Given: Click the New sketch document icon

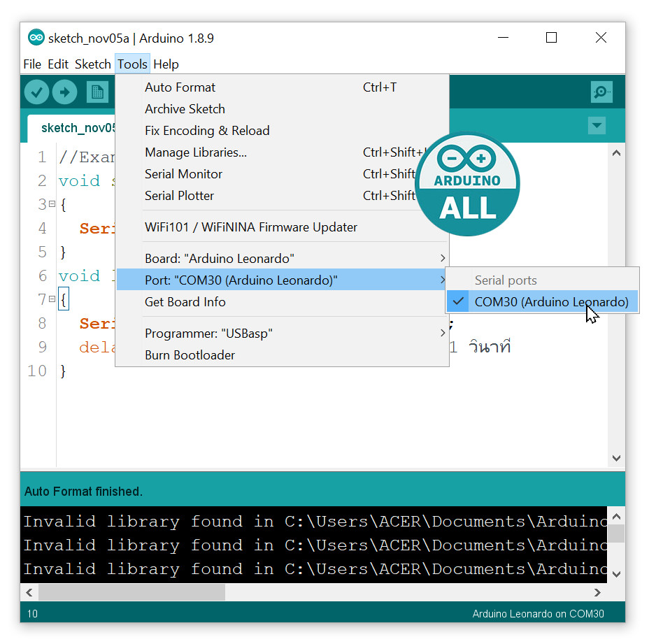Looking at the screenshot, I should pos(97,92).
